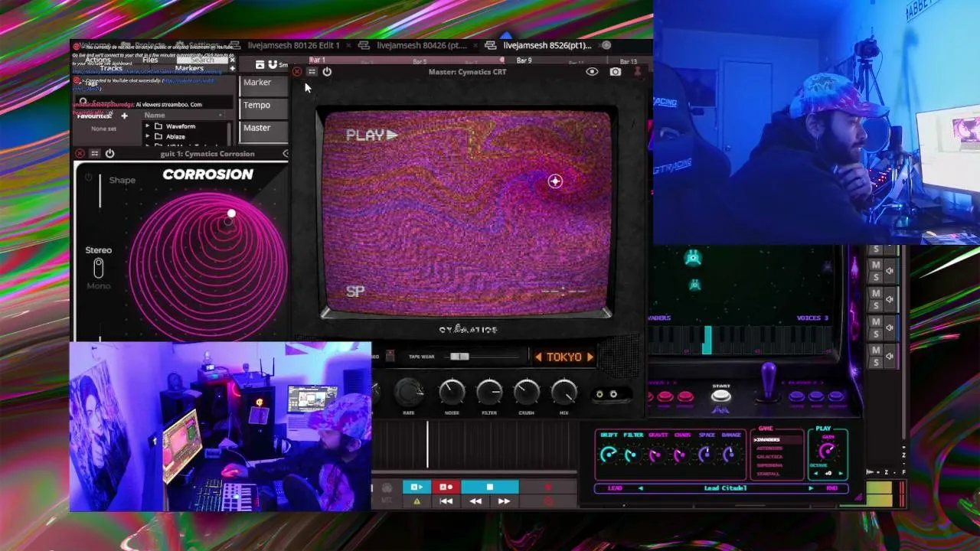Viewport: 980px width, 551px height.
Task: Select GALACTICA in the Game list
Action: (x=770, y=457)
